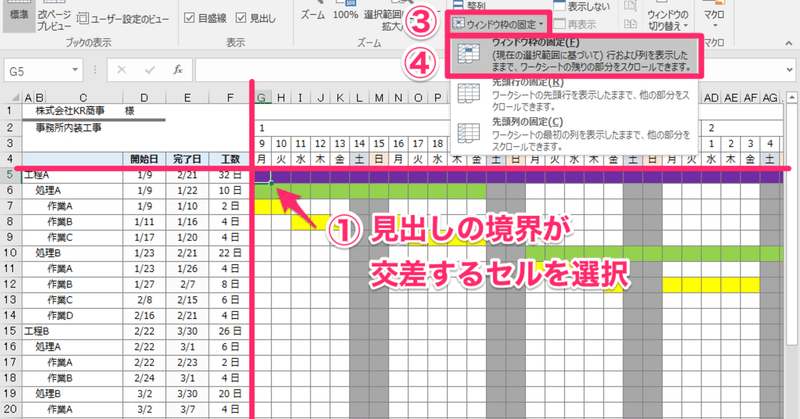Toggle the 見出し headings checkbox
Image resolution: width=800 pixels, height=419 pixels.
click(x=241, y=18)
